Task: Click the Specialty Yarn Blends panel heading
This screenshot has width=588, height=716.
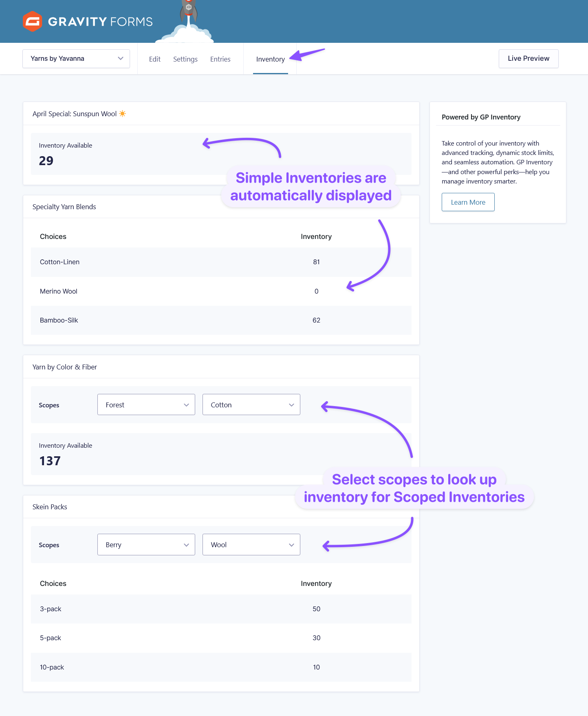Action: click(x=64, y=207)
